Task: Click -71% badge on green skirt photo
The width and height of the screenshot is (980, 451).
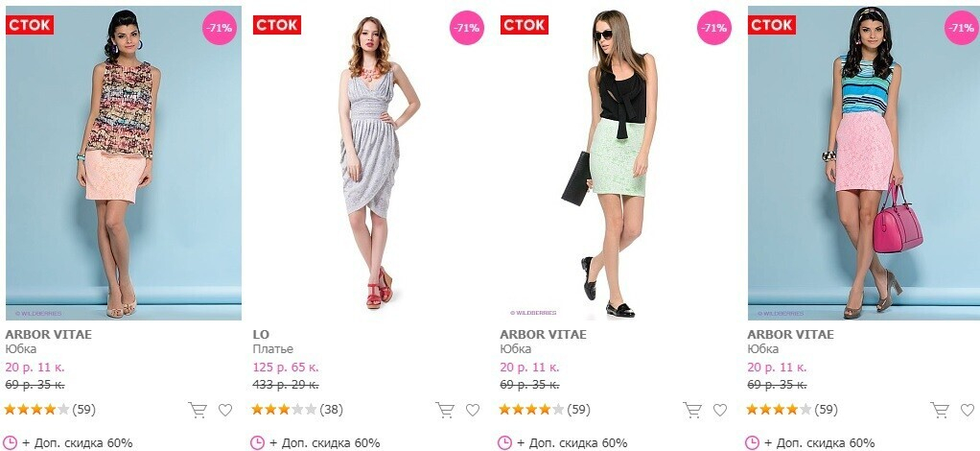Action: [x=714, y=28]
